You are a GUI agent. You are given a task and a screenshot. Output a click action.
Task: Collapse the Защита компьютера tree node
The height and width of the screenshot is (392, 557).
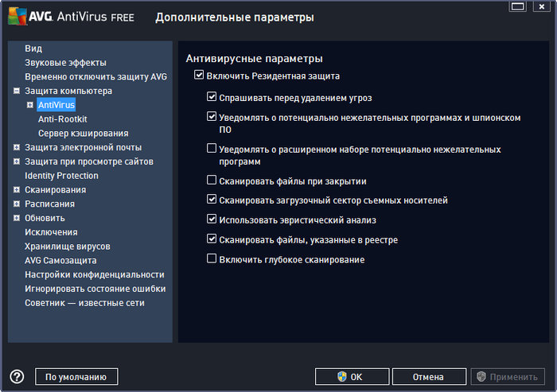click(17, 91)
